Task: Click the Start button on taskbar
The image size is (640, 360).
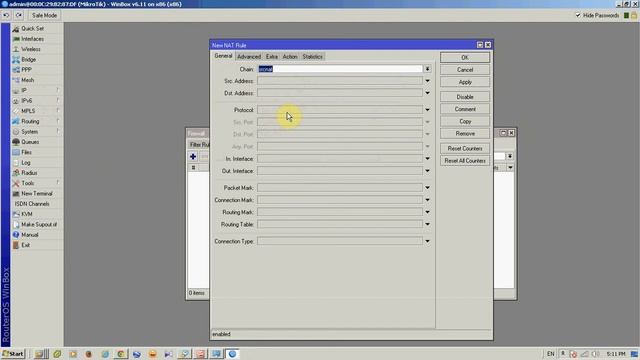Action: [x=13, y=354]
